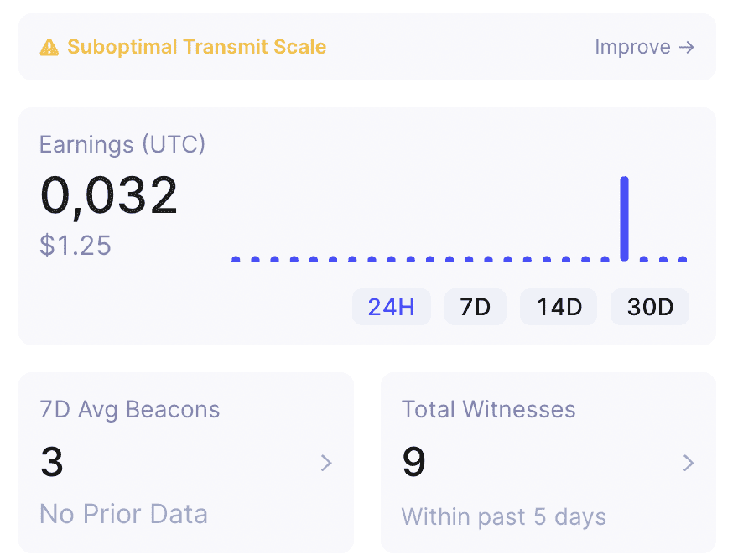
Task: Click Within past 5 days text
Action: 504,516
